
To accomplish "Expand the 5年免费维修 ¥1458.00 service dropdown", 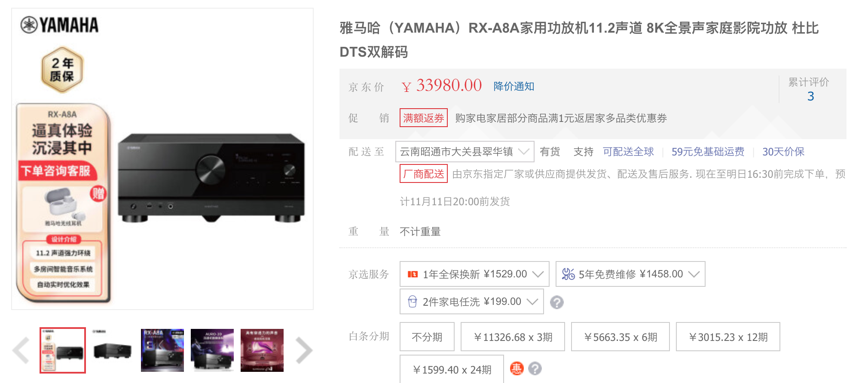I will (x=630, y=274).
